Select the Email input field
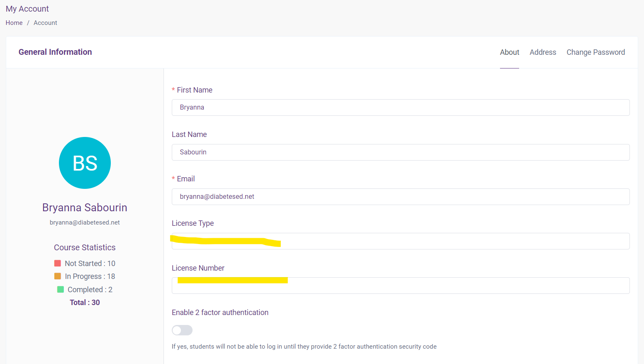 400,197
